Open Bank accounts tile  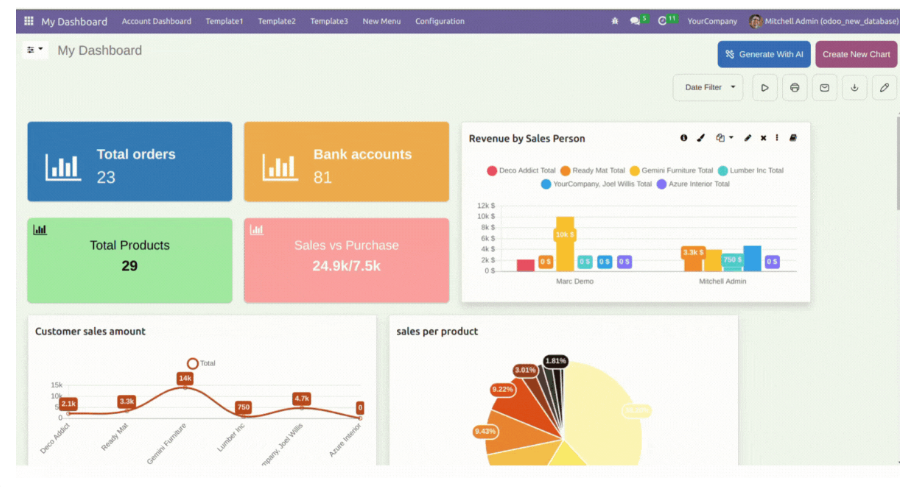[346, 161]
